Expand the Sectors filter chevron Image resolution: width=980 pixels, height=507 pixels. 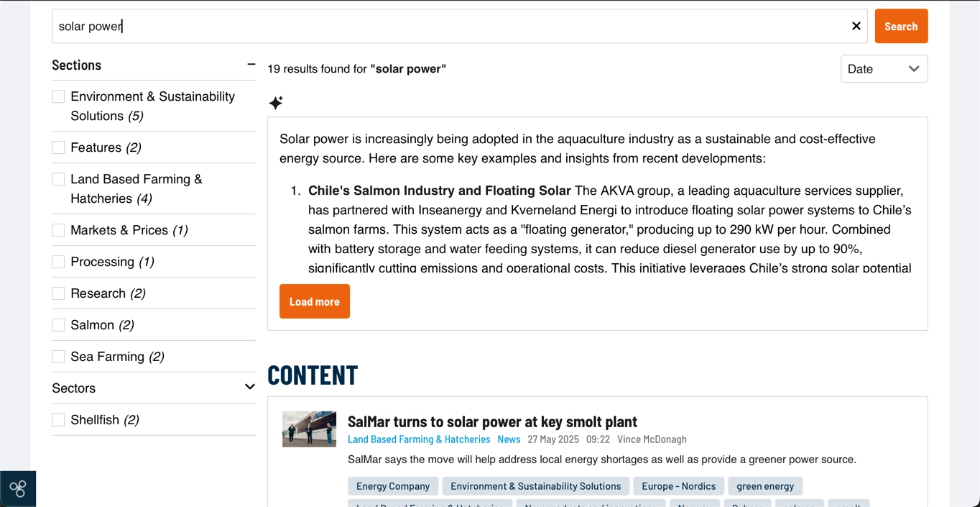pos(249,388)
